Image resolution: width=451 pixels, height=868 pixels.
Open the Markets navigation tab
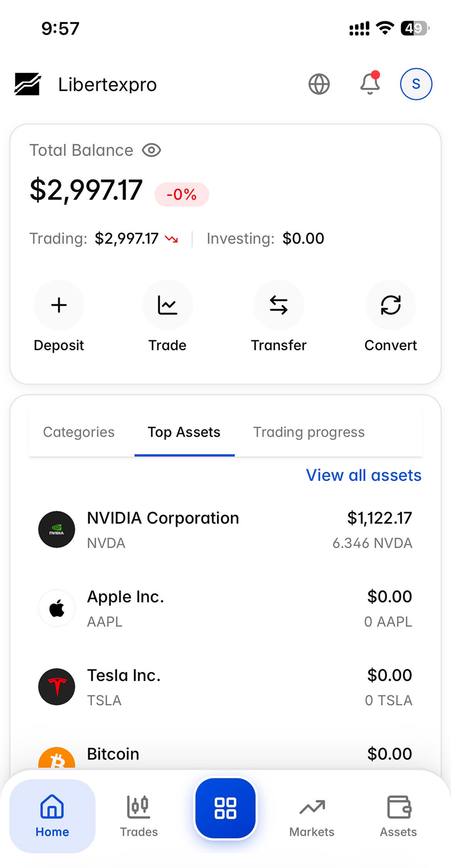coord(312,816)
